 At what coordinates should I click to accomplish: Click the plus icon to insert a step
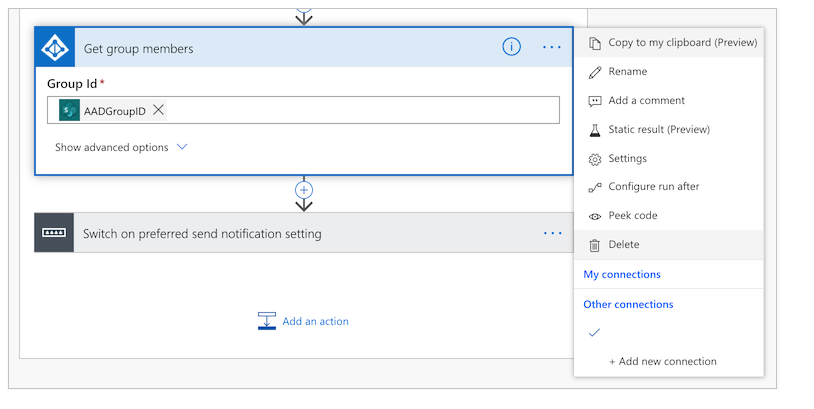[x=305, y=189]
